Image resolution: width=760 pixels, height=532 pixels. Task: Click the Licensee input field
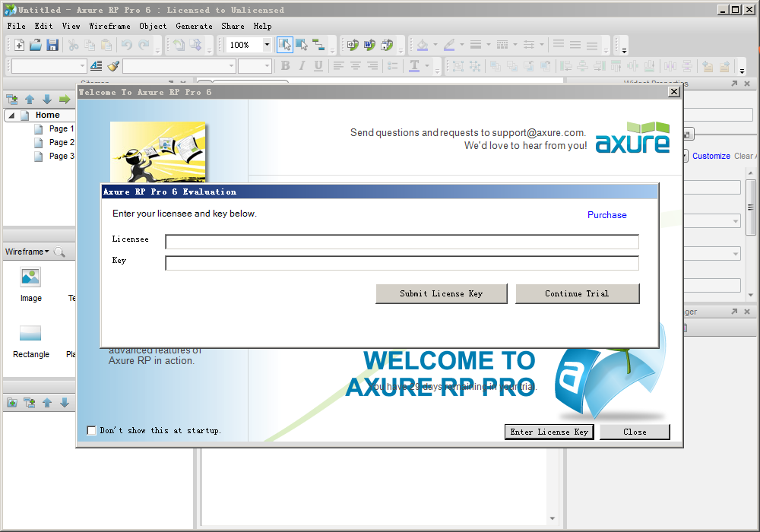(x=402, y=242)
